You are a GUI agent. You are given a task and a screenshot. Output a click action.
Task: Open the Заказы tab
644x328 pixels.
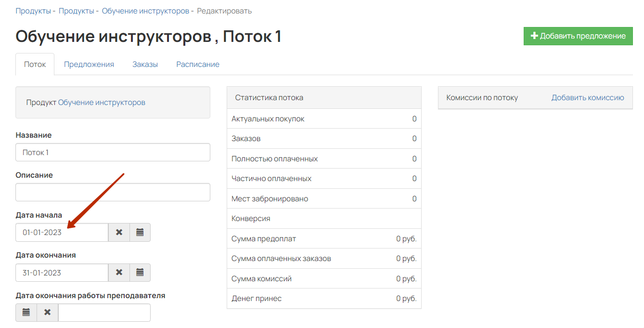145,64
